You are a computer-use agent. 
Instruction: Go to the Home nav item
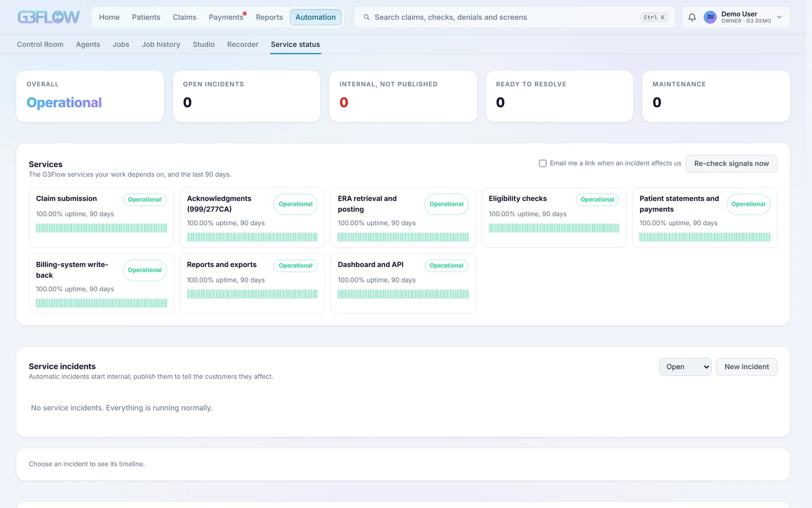tap(109, 17)
